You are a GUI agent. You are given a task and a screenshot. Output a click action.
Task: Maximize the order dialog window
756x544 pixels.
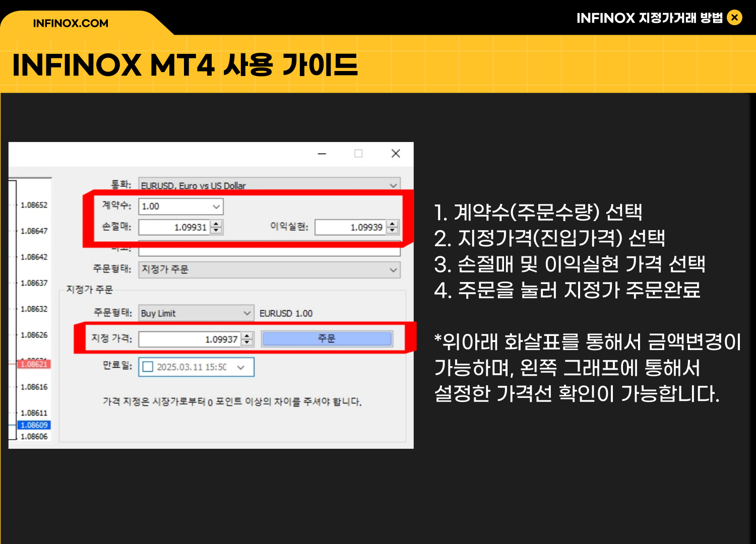coord(358,154)
